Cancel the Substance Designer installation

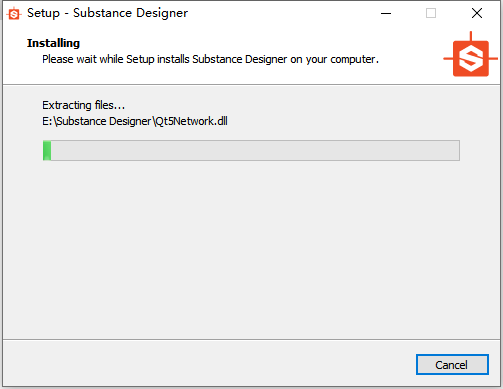pyautogui.click(x=452, y=365)
